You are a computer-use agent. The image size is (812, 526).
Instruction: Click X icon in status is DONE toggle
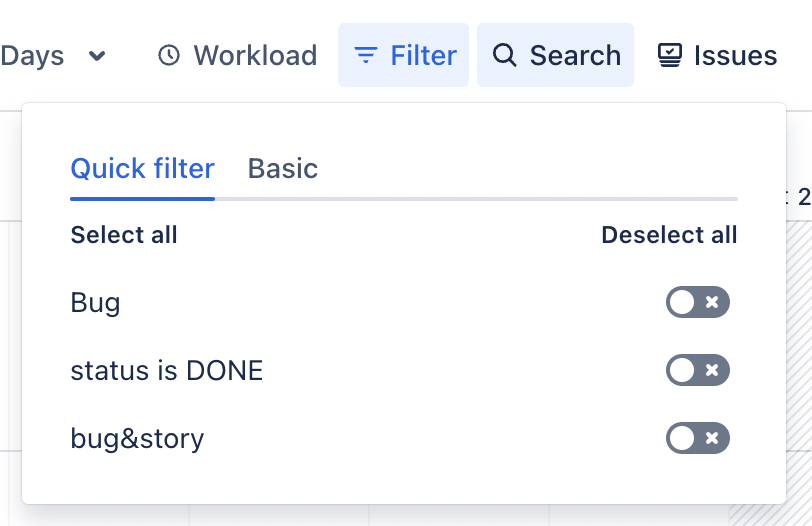click(712, 370)
